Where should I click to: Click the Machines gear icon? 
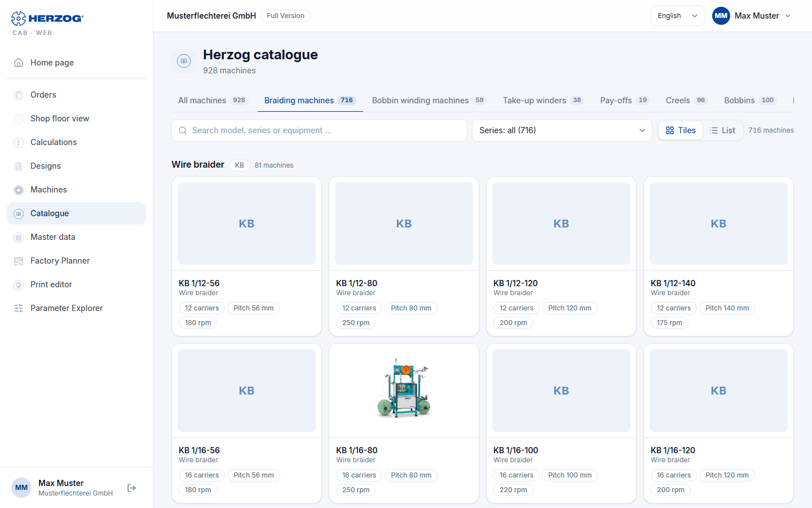[x=19, y=190]
